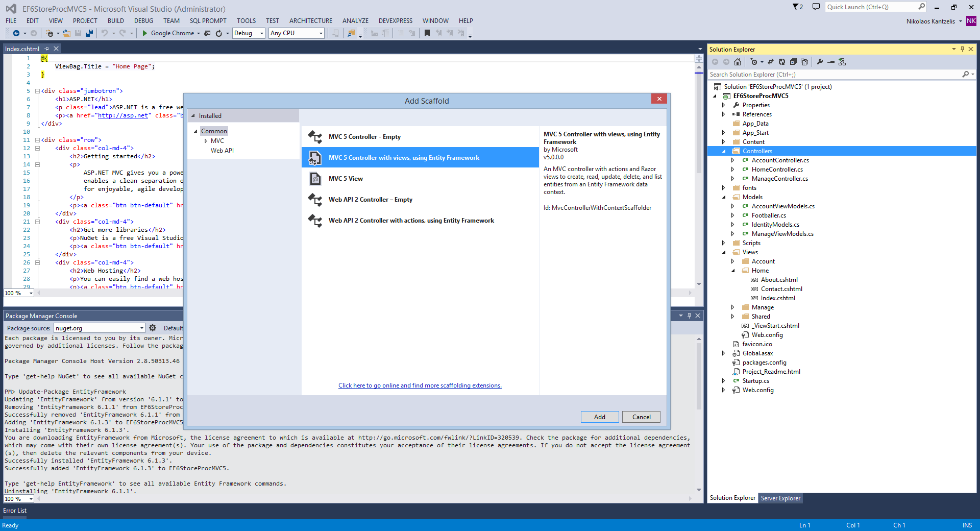Image resolution: width=980 pixels, height=531 pixels.
Task: Toggle pin on the Index.cshtml tab
Action: tap(47, 49)
